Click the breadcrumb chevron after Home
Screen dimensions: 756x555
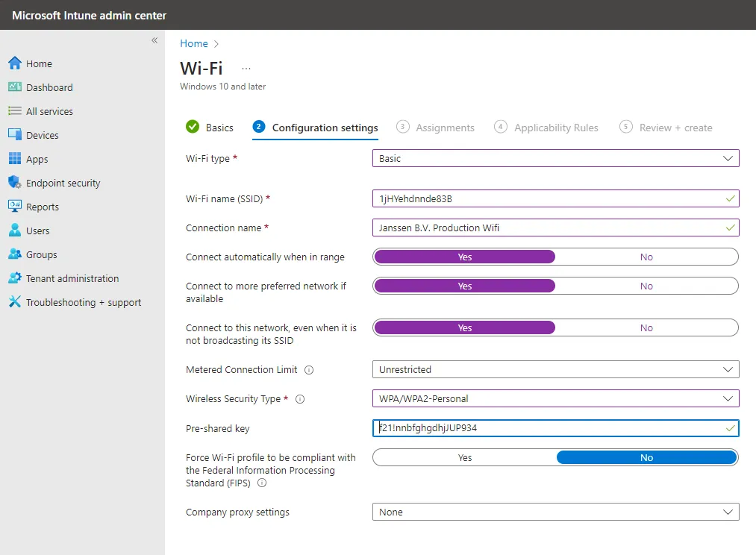tap(216, 44)
